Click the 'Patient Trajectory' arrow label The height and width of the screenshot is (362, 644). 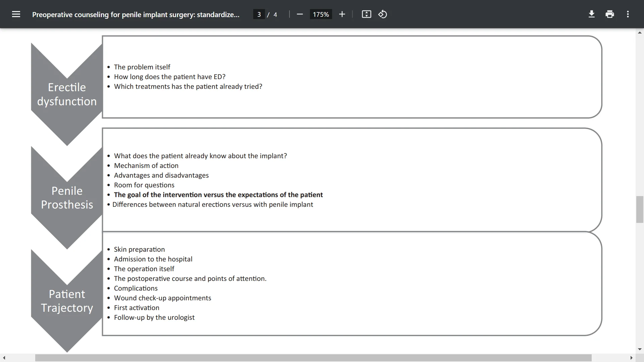(67, 301)
